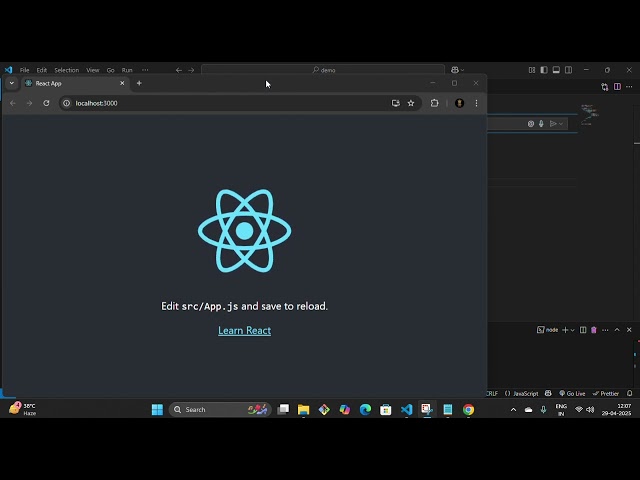Go back in Chrome browser

[13, 103]
